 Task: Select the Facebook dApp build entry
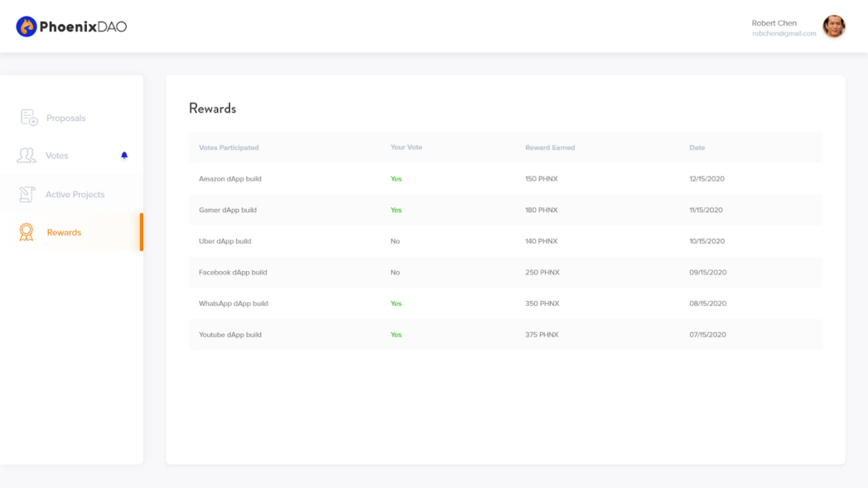pos(505,272)
